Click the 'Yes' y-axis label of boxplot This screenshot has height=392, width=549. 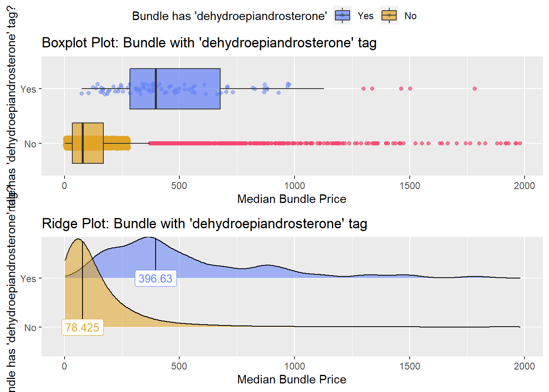28,89
